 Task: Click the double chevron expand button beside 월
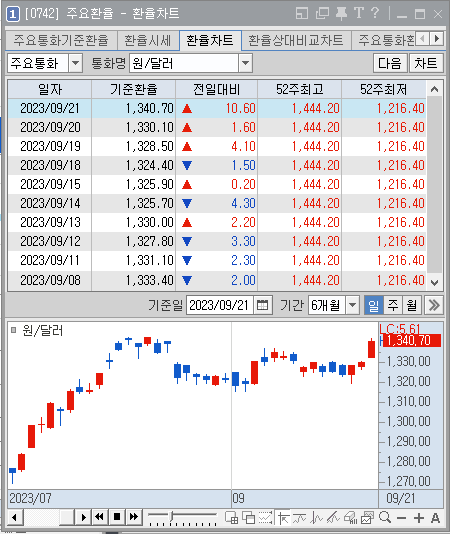click(434, 305)
